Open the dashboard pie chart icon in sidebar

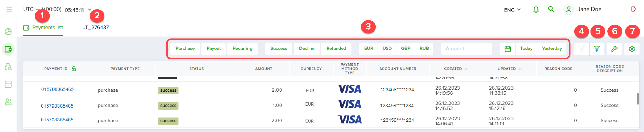(8, 32)
